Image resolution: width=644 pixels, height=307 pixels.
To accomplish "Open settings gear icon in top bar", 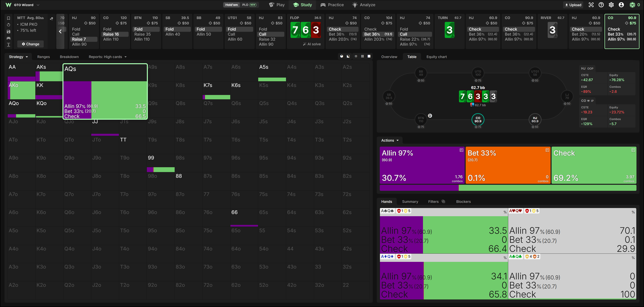I will (x=611, y=5).
